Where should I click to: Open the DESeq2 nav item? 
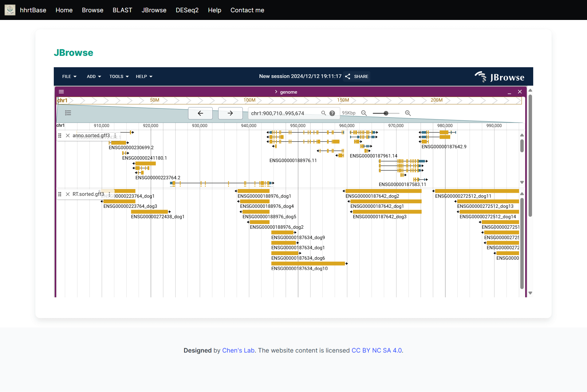point(187,10)
